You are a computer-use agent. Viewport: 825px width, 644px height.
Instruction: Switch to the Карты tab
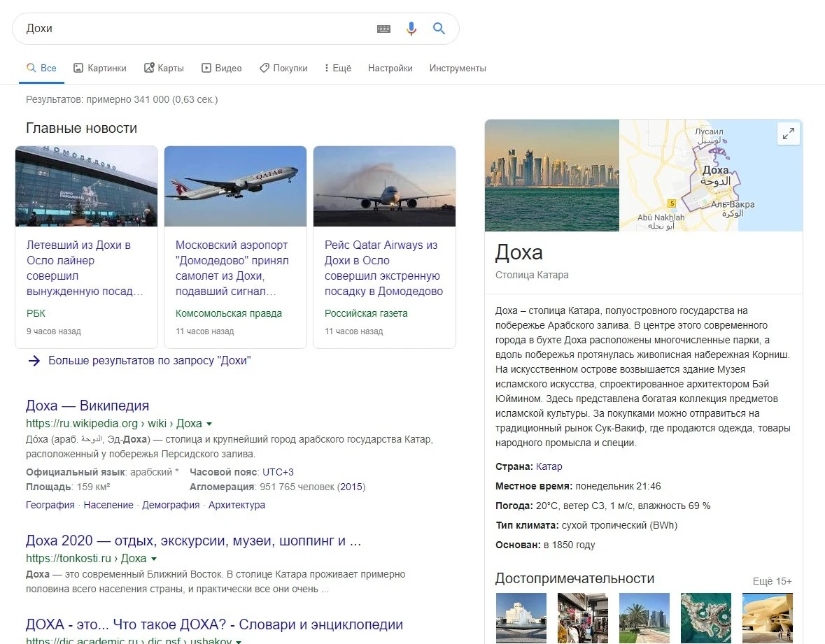point(164,68)
